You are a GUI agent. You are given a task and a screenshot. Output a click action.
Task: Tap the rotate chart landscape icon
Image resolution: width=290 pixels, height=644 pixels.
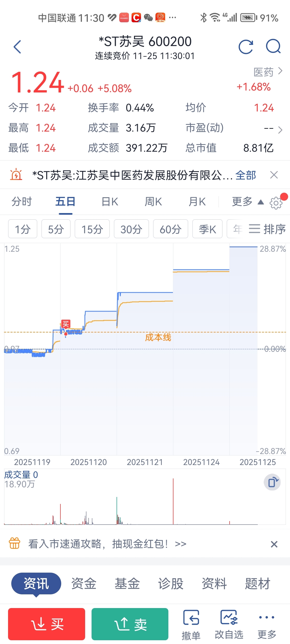pos(272,482)
